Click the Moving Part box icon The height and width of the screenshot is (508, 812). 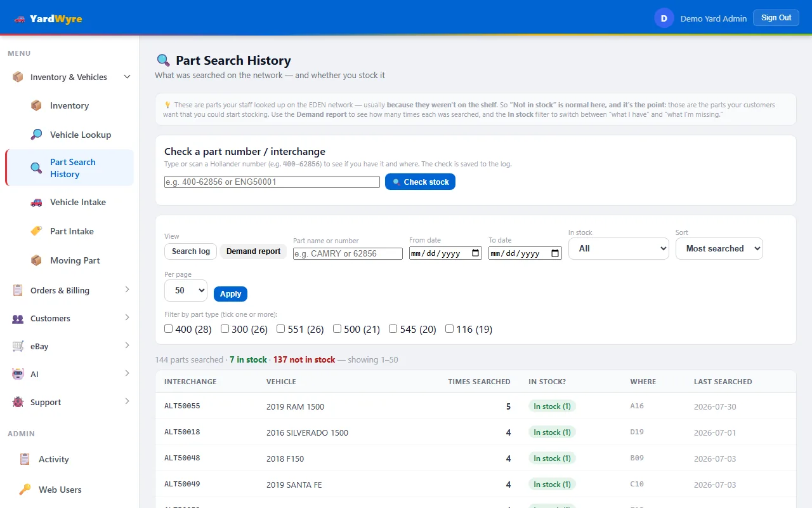37,260
